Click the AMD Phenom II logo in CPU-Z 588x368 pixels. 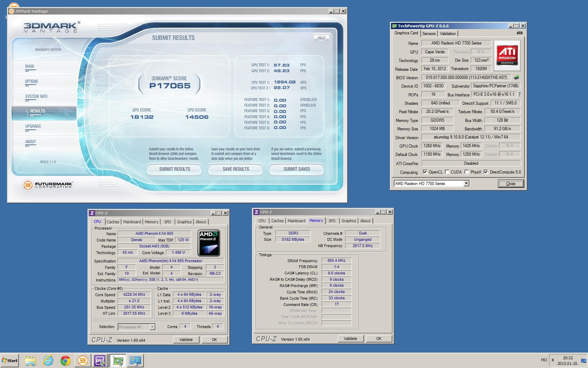click(x=209, y=243)
